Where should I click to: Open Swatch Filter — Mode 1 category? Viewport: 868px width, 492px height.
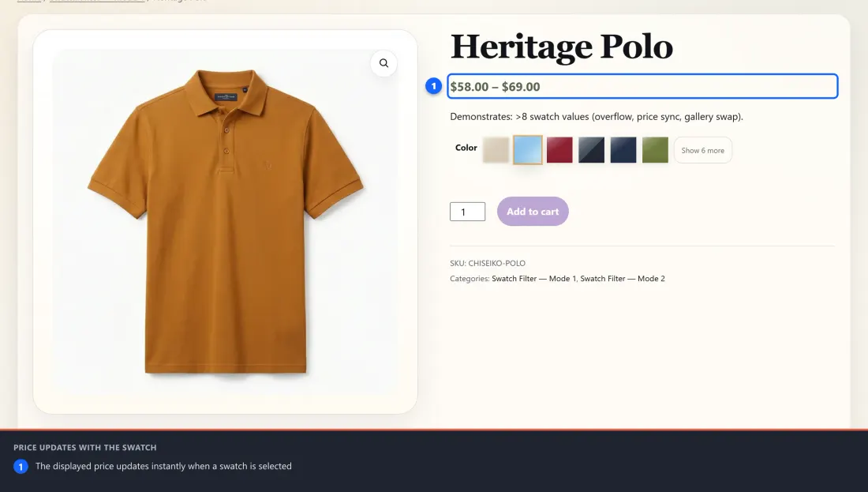(533, 279)
